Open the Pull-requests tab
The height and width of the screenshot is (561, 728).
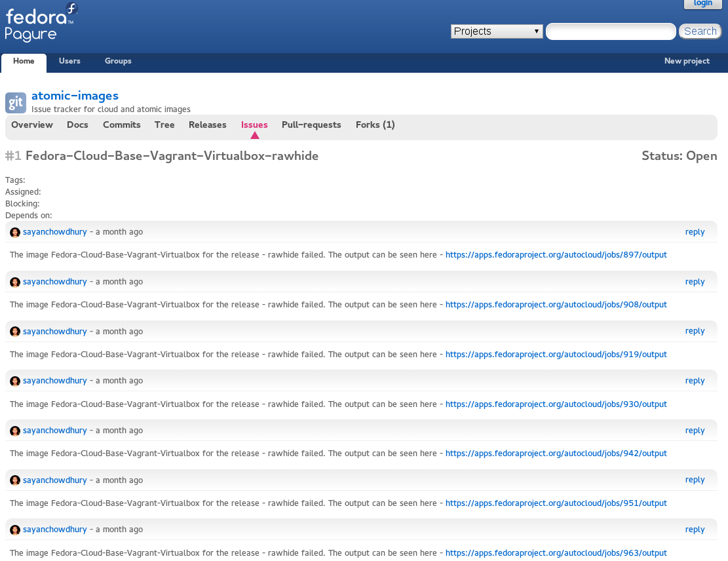tap(311, 125)
